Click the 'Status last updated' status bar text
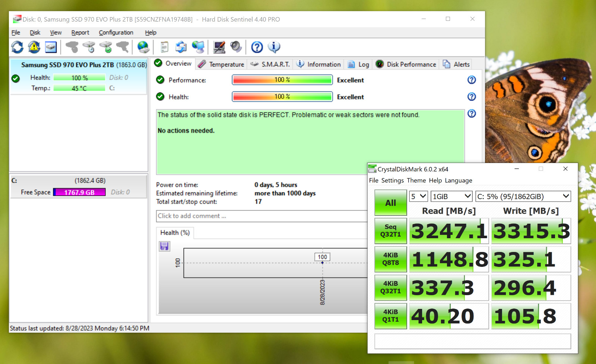The width and height of the screenshot is (596, 364). pos(80,328)
